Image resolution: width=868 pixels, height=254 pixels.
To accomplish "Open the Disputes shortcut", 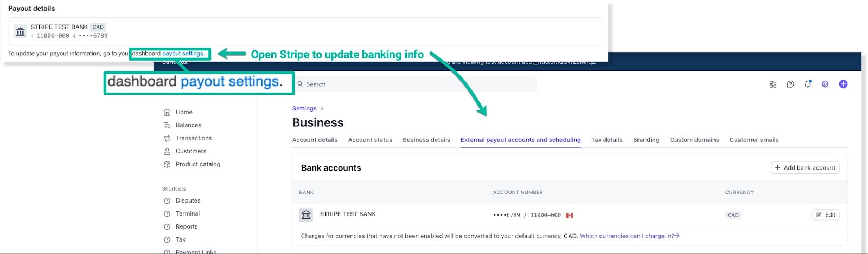I will point(188,200).
